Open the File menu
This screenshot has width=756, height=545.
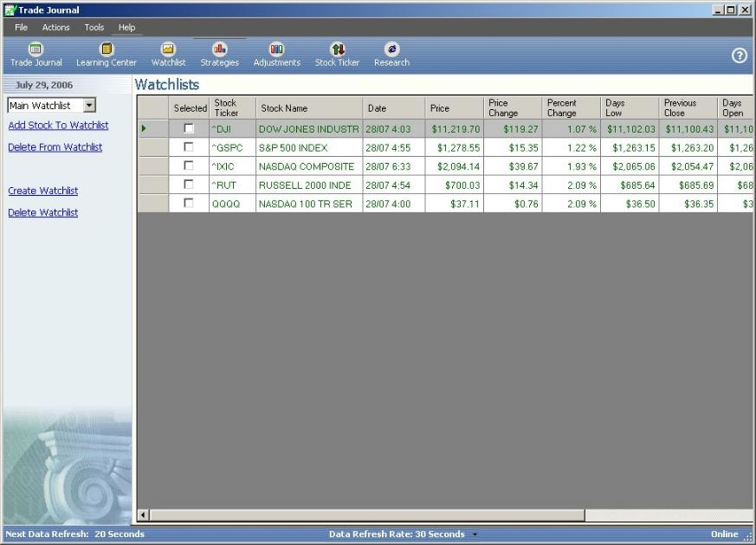(x=21, y=28)
